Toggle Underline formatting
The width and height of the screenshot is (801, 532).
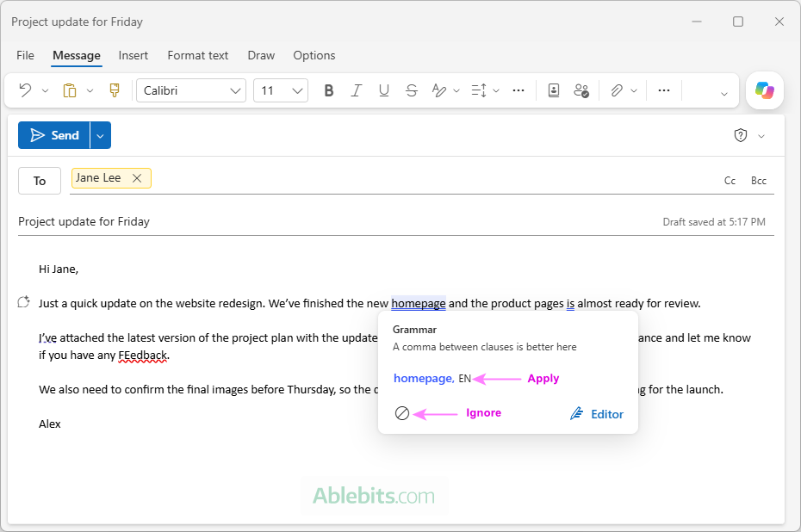point(383,90)
